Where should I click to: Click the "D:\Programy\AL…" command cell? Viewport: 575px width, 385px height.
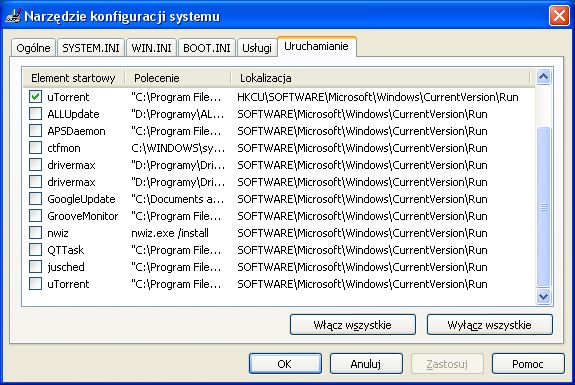(x=177, y=114)
